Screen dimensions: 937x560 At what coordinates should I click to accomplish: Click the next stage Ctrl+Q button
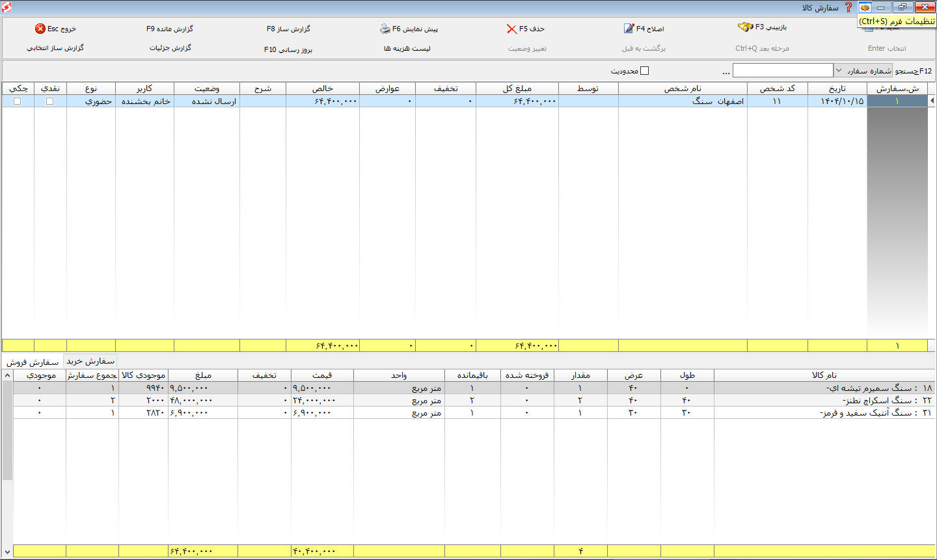point(762,48)
